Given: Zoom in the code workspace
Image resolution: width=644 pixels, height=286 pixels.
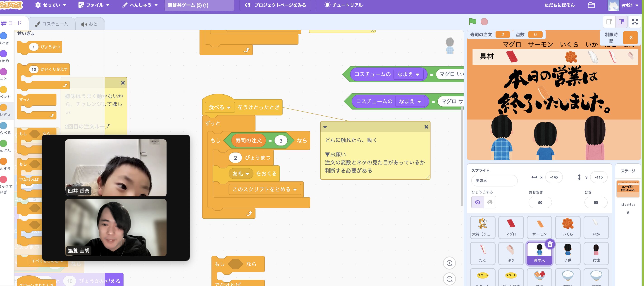Looking at the screenshot, I should tap(449, 263).
